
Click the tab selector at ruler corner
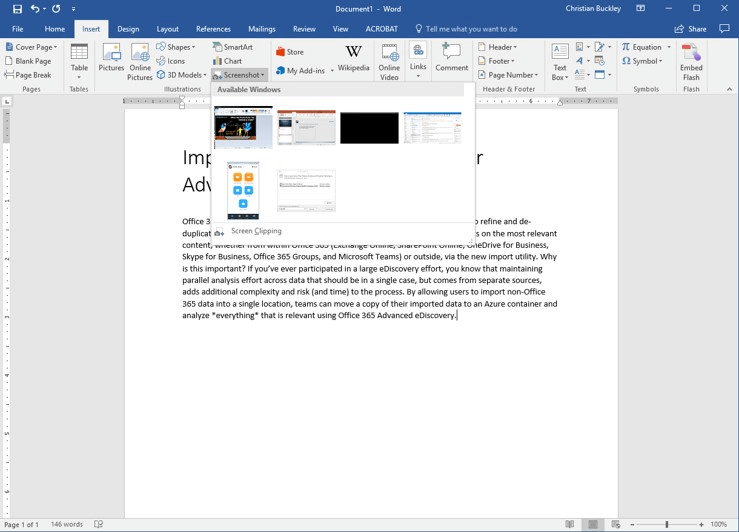point(7,102)
